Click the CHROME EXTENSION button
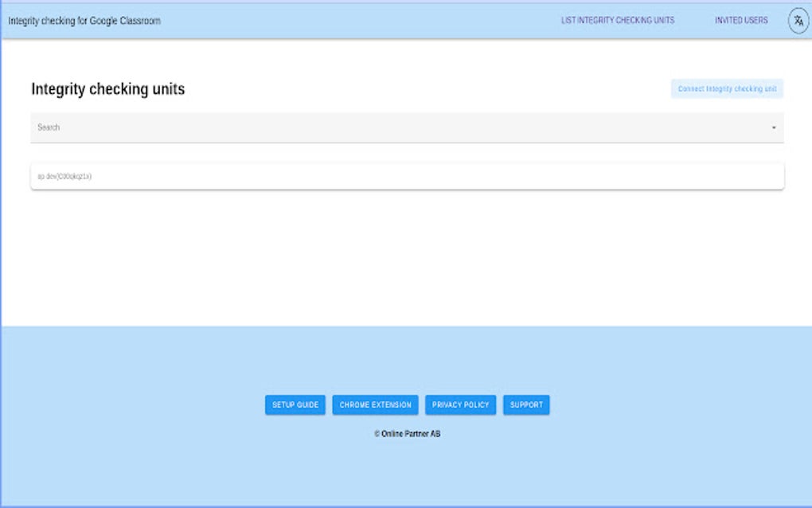The image size is (812, 508). pyautogui.click(x=374, y=404)
